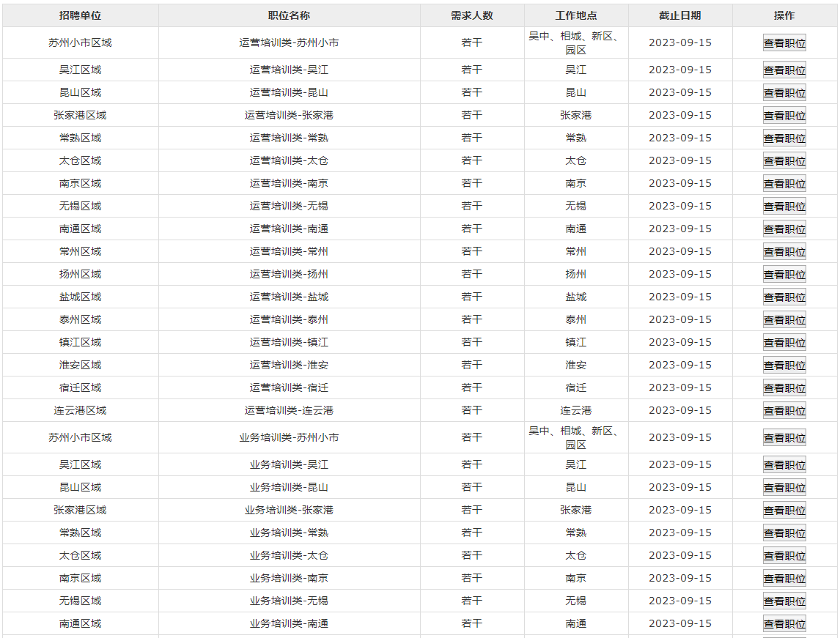This screenshot has width=840, height=638.
Task: Open 查看职位 in 运营培训类-盐城 row
Action: point(784,297)
